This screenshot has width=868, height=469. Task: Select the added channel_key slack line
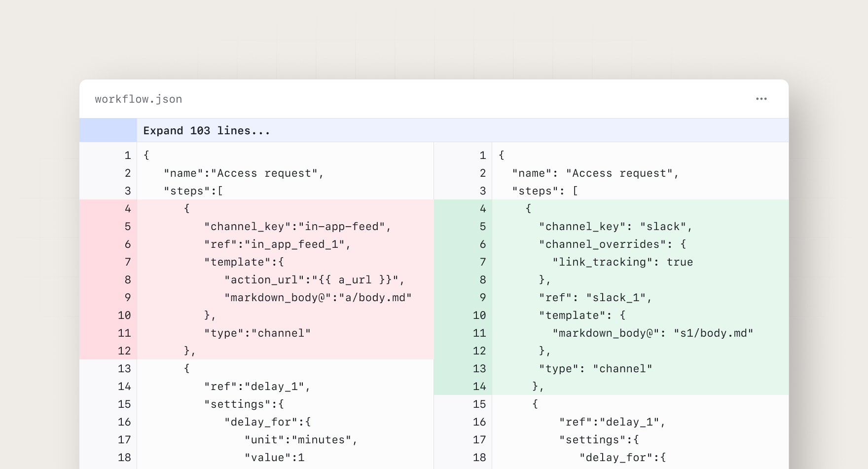pyautogui.click(x=615, y=226)
